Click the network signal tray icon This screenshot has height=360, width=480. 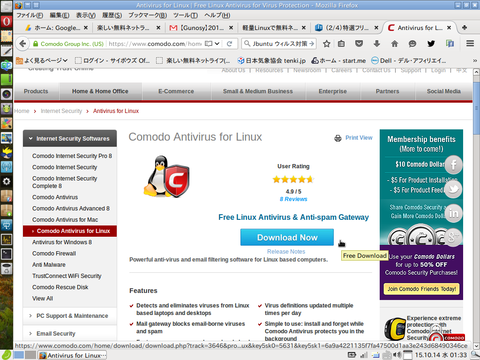click(x=364, y=355)
